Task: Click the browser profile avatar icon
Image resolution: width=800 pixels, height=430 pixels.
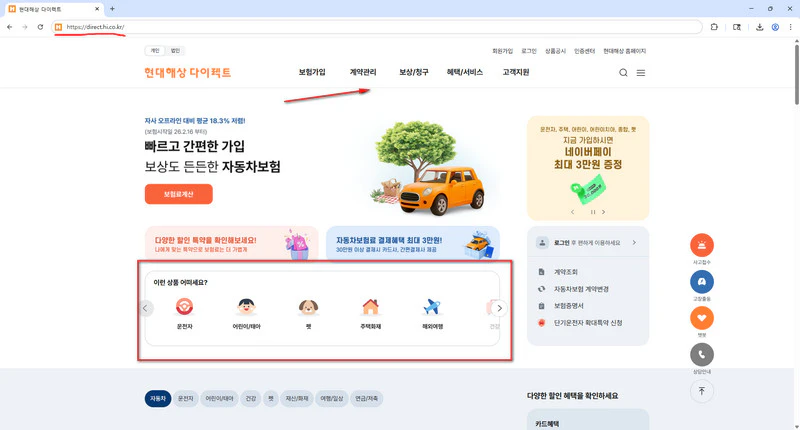Action: 775,27
